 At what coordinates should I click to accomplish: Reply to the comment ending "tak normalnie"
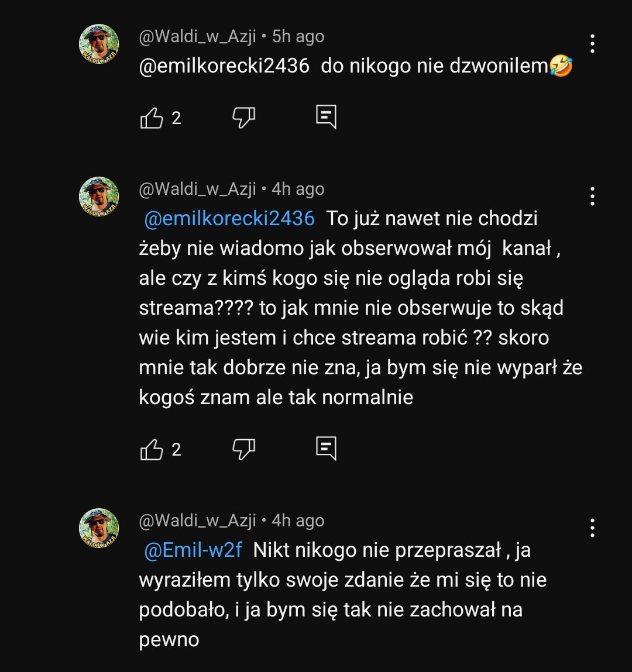(326, 449)
